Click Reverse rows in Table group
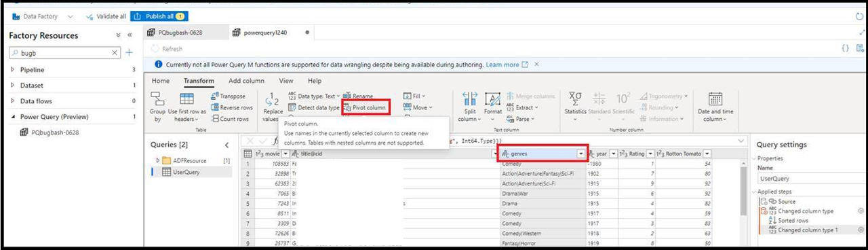Image resolution: width=868 pixels, height=250 pixels. 231,107
